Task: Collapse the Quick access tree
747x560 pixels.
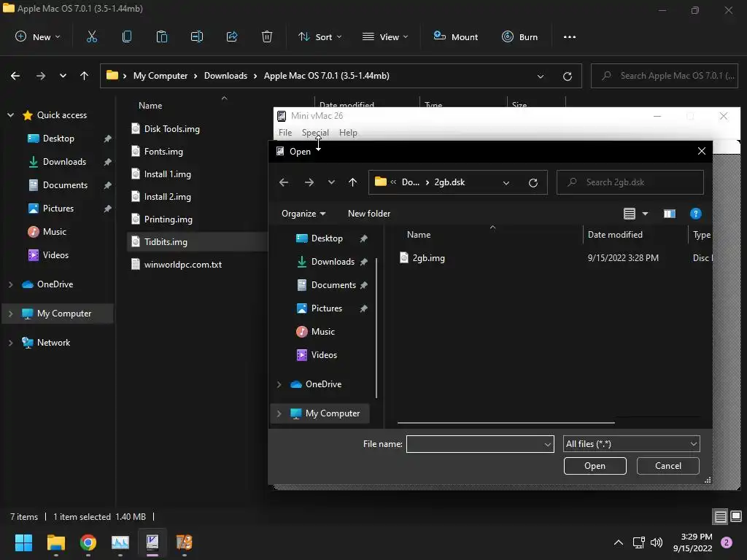Action: (x=10, y=115)
